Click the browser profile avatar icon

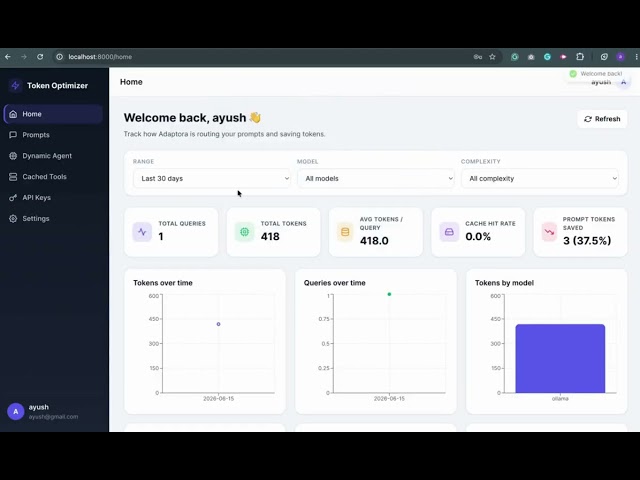click(620, 57)
